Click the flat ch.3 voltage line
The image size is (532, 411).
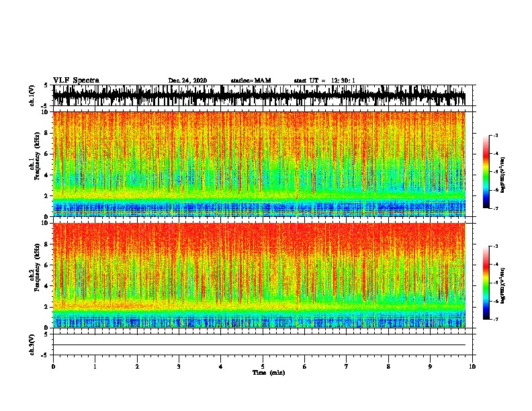[259, 345]
